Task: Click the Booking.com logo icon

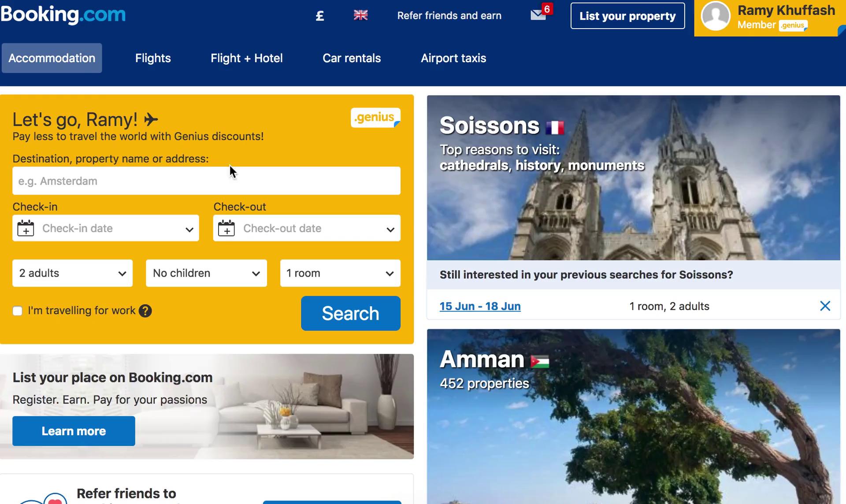Action: coord(63,15)
